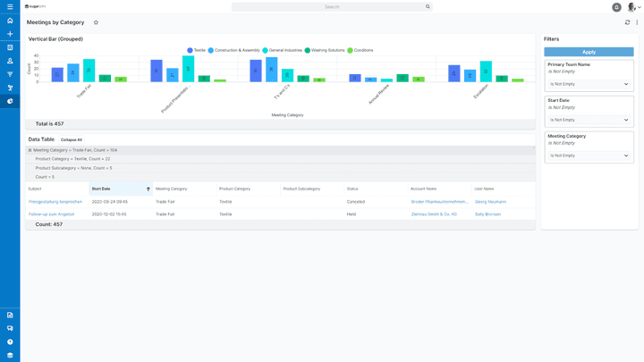644x362 pixels.
Task: Click into the global Search field
Action: click(x=331, y=6)
